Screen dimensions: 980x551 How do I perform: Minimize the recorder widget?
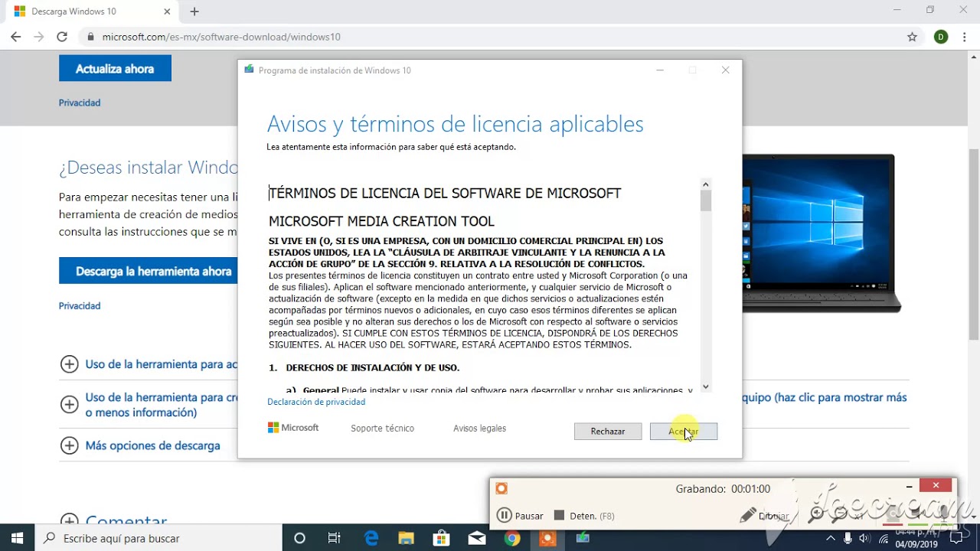(x=909, y=486)
